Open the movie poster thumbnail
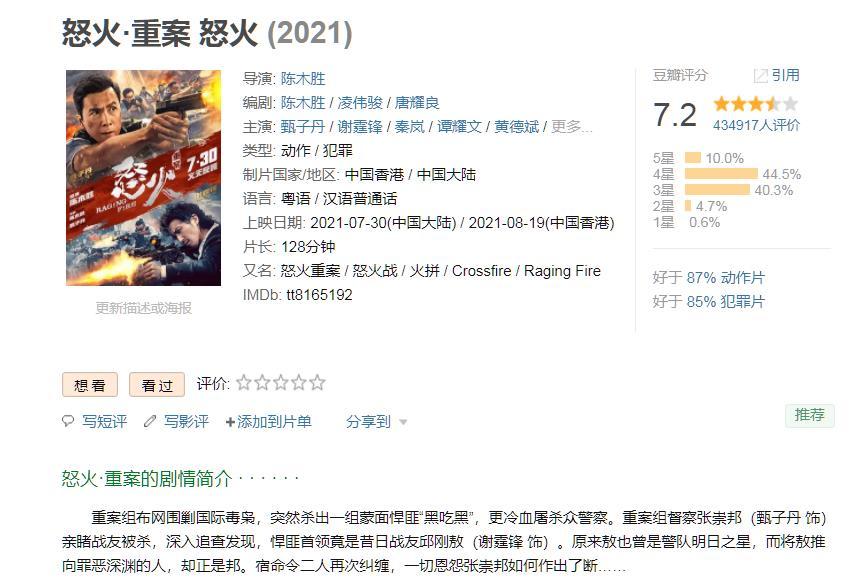The height and width of the screenshot is (578, 859). (x=144, y=178)
